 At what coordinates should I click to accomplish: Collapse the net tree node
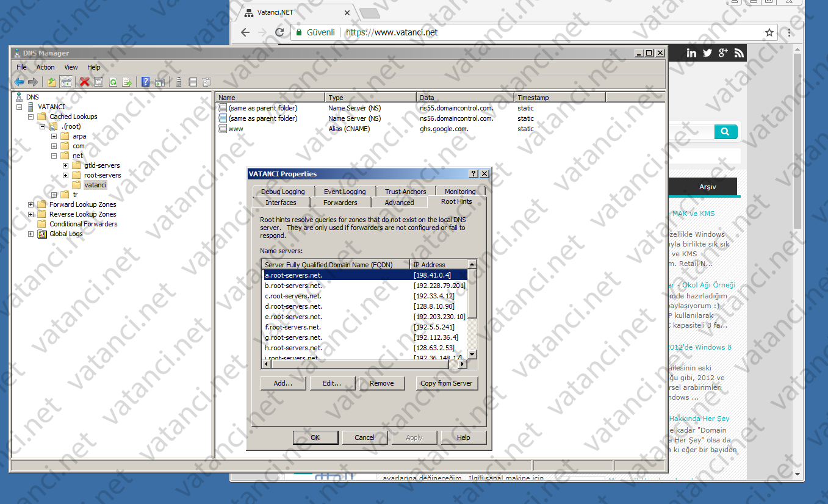coord(53,156)
